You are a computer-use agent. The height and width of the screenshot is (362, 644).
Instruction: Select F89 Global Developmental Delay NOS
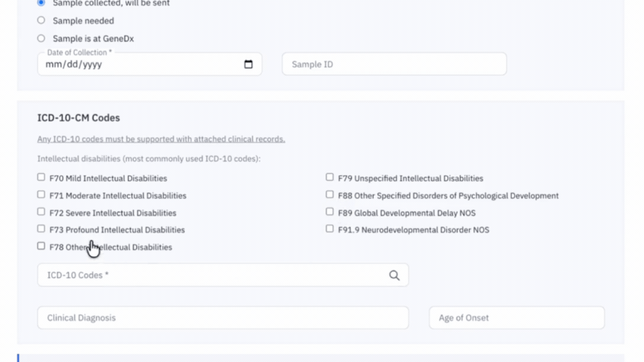329,212
